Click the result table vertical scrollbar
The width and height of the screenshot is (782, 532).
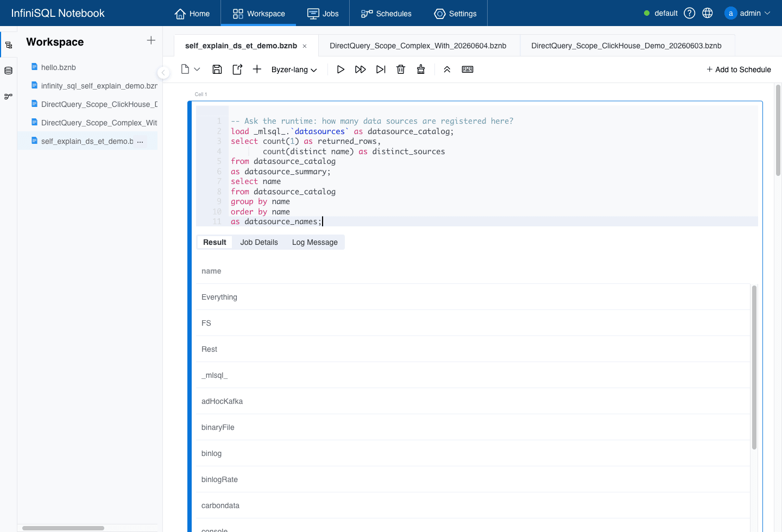pos(754,367)
